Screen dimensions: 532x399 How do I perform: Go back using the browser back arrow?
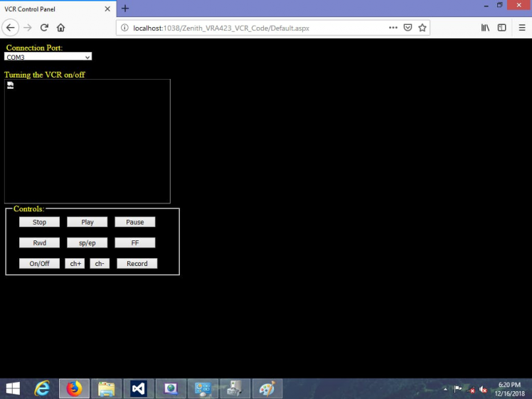(x=10, y=28)
